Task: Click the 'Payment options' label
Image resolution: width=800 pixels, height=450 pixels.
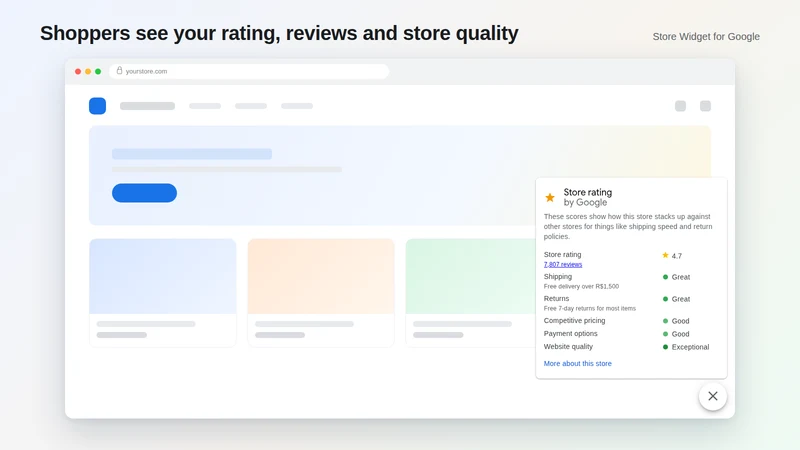Action: click(570, 333)
